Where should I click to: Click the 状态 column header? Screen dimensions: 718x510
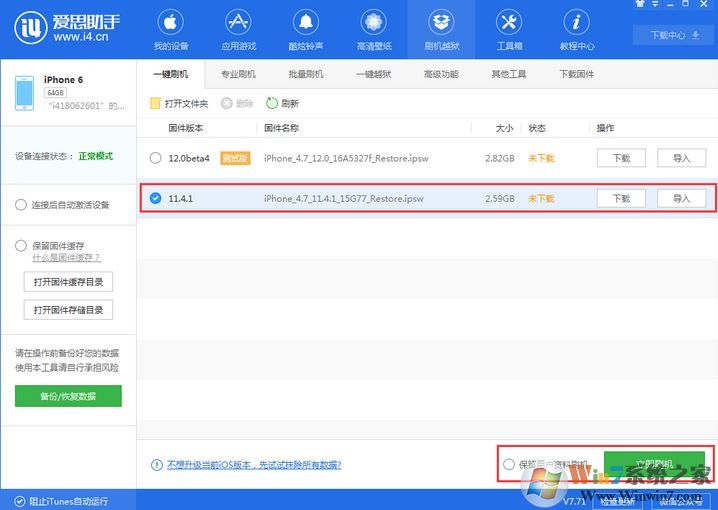pos(537,128)
